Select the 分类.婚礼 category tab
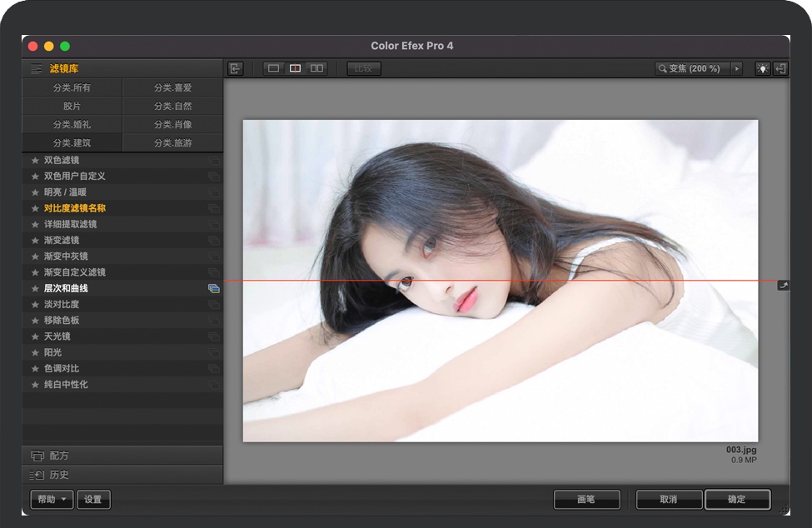Image resolution: width=812 pixels, height=528 pixels. 72,125
